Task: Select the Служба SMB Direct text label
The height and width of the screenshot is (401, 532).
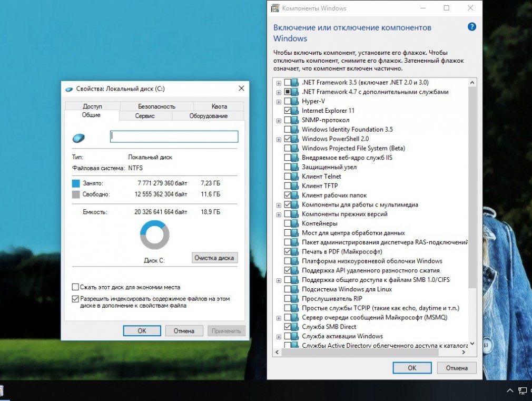Action: coord(329,327)
